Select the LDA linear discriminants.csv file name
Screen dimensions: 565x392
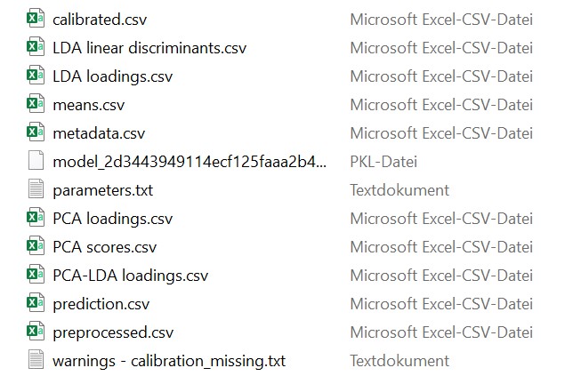pyautogui.click(x=149, y=48)
